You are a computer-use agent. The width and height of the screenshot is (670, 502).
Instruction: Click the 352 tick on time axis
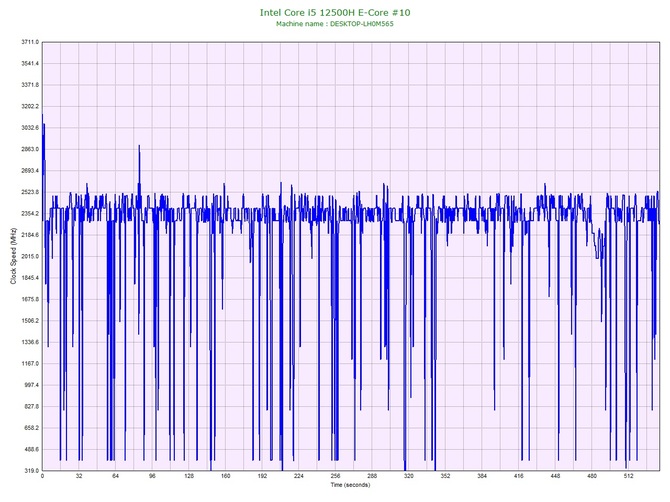pos(445,476)
